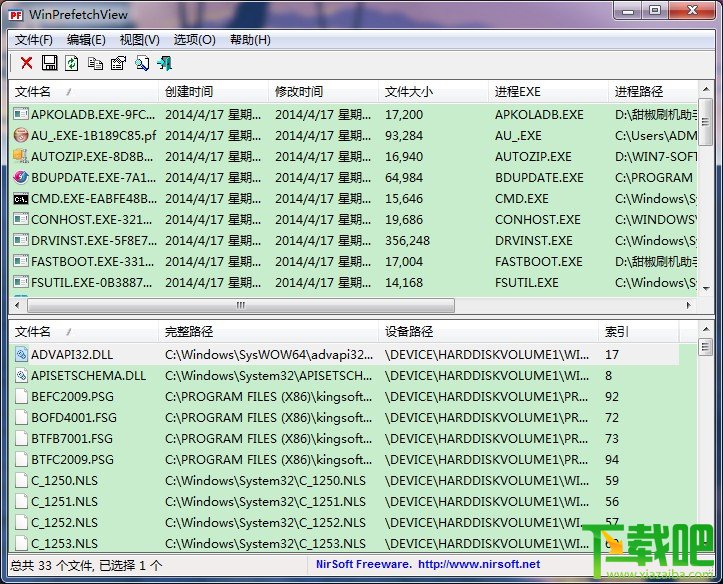Select the C_1251.NLS row

click(344, 501)
